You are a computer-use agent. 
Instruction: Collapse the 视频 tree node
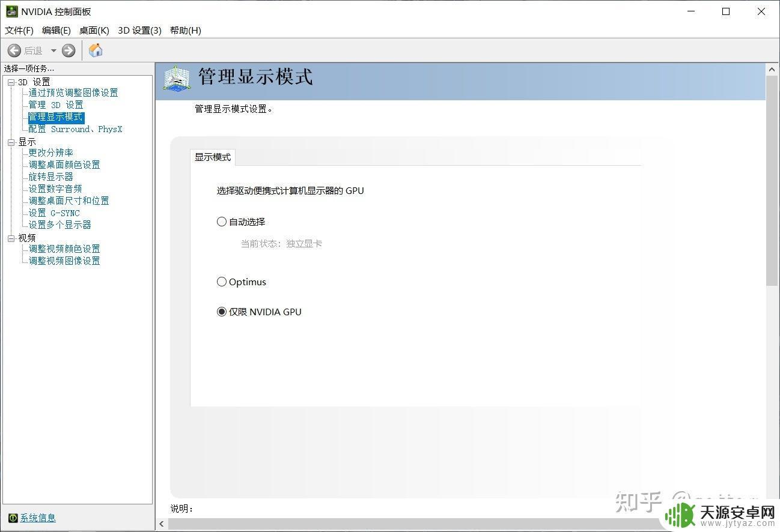tap(11, 238)
